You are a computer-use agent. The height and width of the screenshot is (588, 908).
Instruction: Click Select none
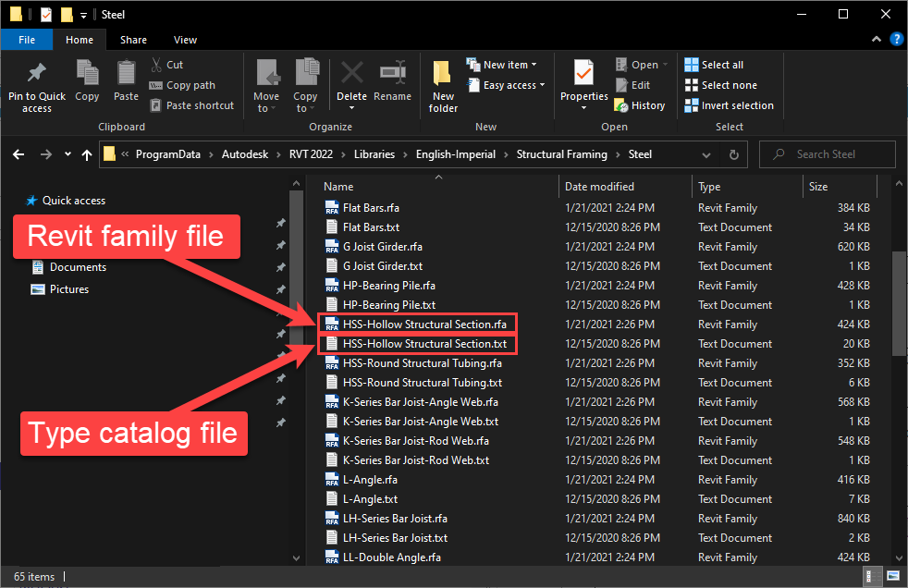(721, 85)
